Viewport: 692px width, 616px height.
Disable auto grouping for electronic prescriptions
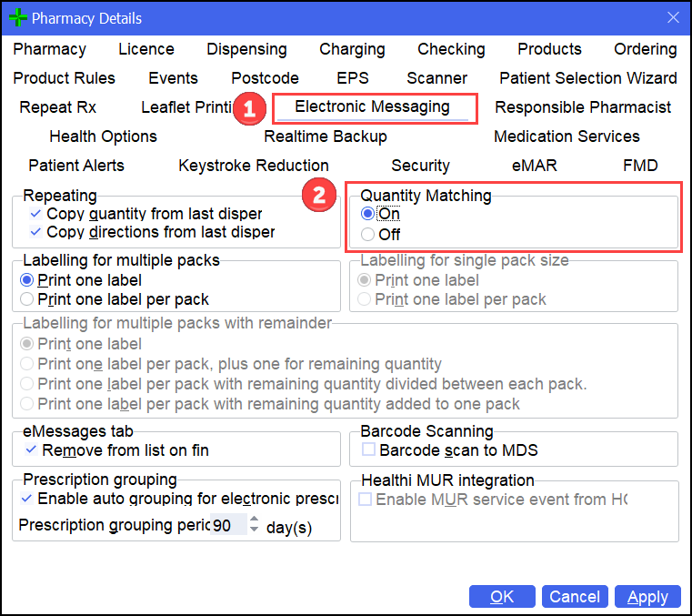click(x=26, y=499)
